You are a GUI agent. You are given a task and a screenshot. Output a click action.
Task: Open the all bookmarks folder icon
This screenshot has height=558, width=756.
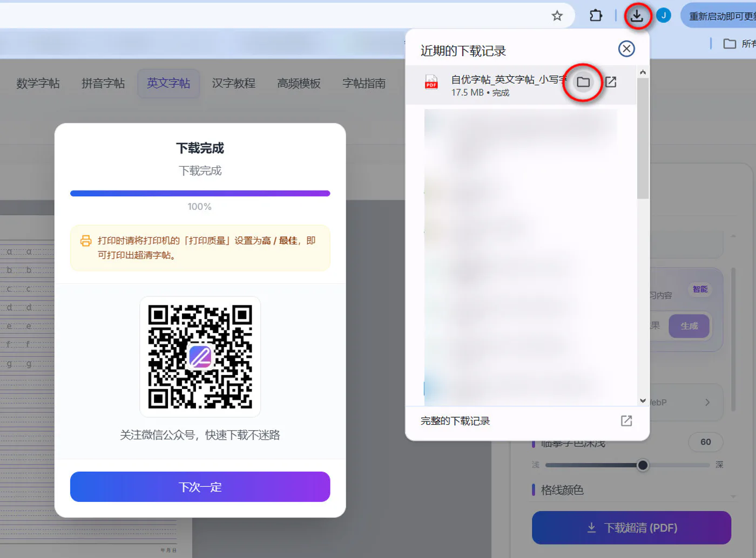click(730, 44)
